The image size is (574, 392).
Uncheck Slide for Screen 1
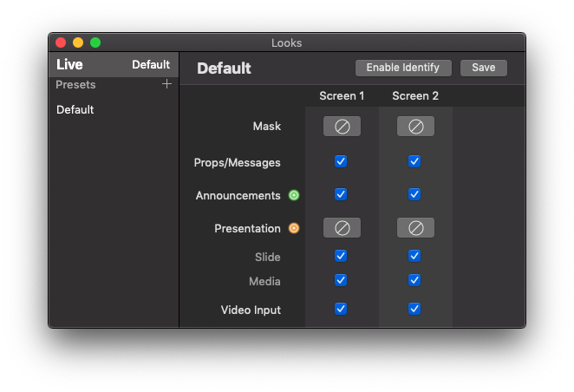point(341,256)
